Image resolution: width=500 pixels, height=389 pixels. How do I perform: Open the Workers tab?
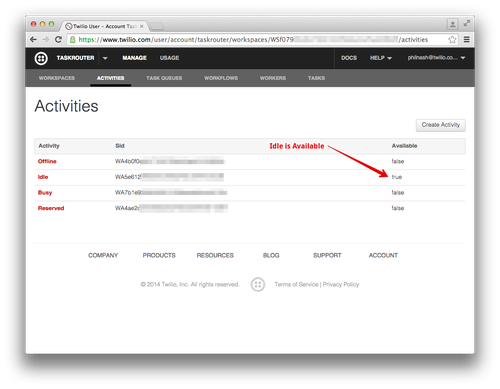click(x=273, y=78)
